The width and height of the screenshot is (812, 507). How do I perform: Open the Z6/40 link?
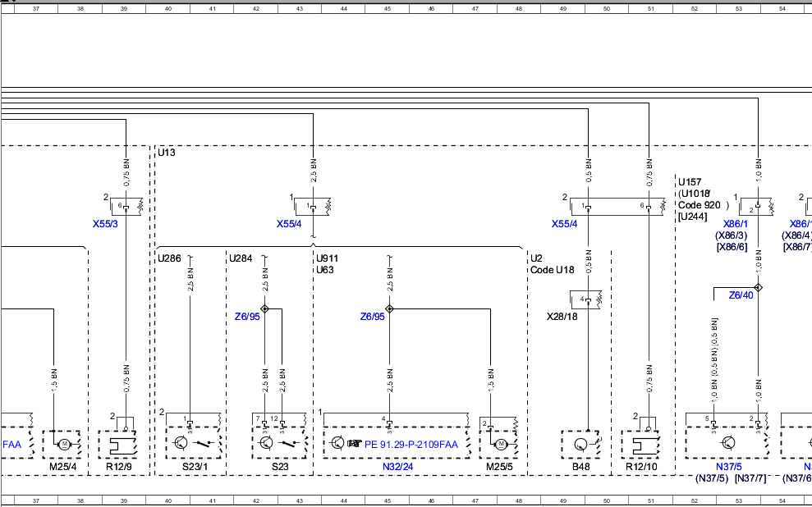741,295
